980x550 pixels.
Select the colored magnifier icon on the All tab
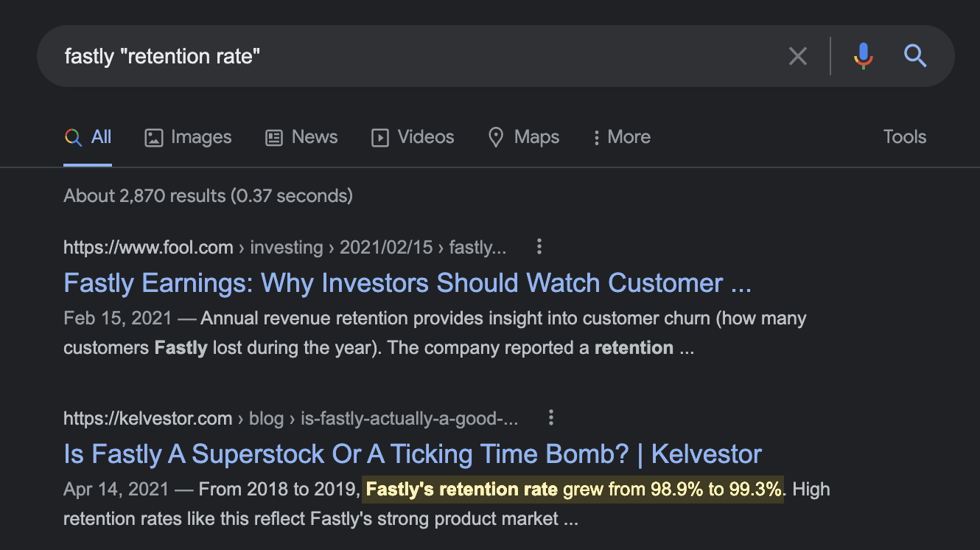coord(72,136)
